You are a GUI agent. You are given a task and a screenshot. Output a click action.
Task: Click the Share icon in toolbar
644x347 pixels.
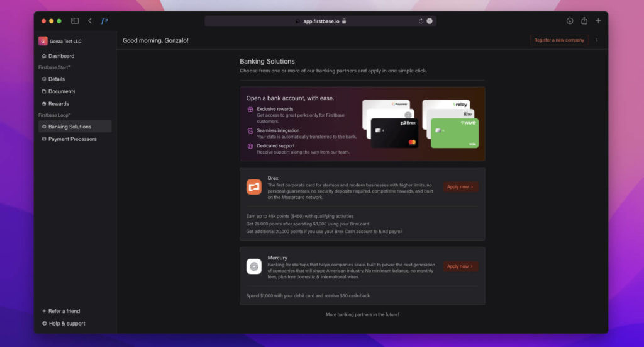(584, 21)
